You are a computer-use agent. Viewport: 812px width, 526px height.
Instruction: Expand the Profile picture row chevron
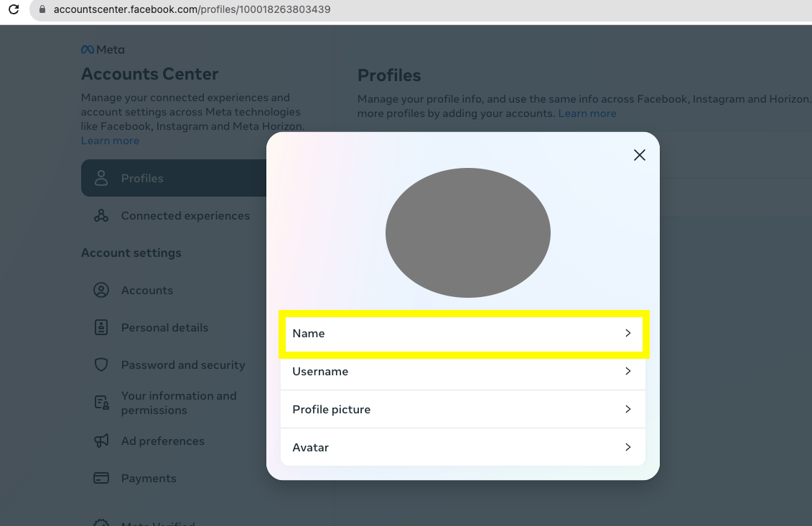pyautogui.click(x=627, y=410)
